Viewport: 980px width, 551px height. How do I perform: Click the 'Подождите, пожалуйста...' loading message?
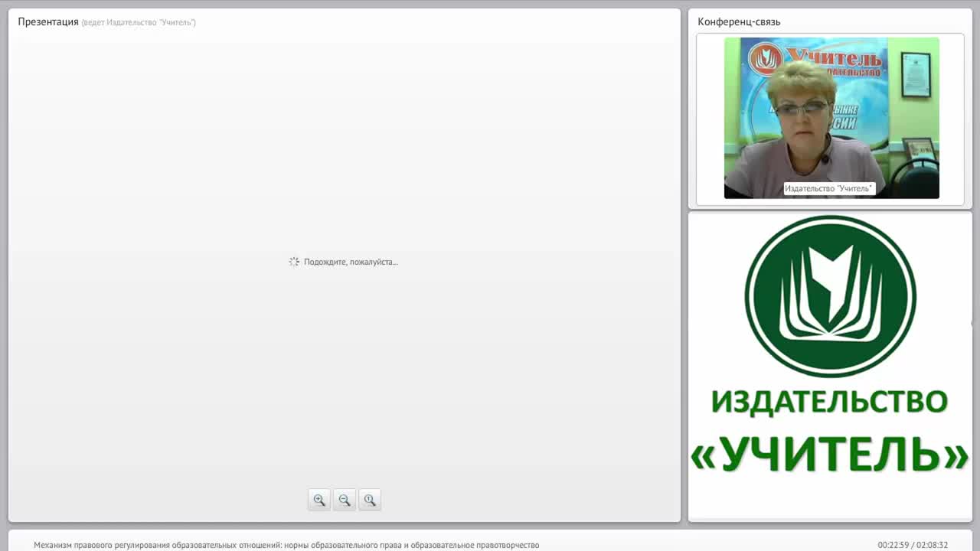(x=351, y=262)
